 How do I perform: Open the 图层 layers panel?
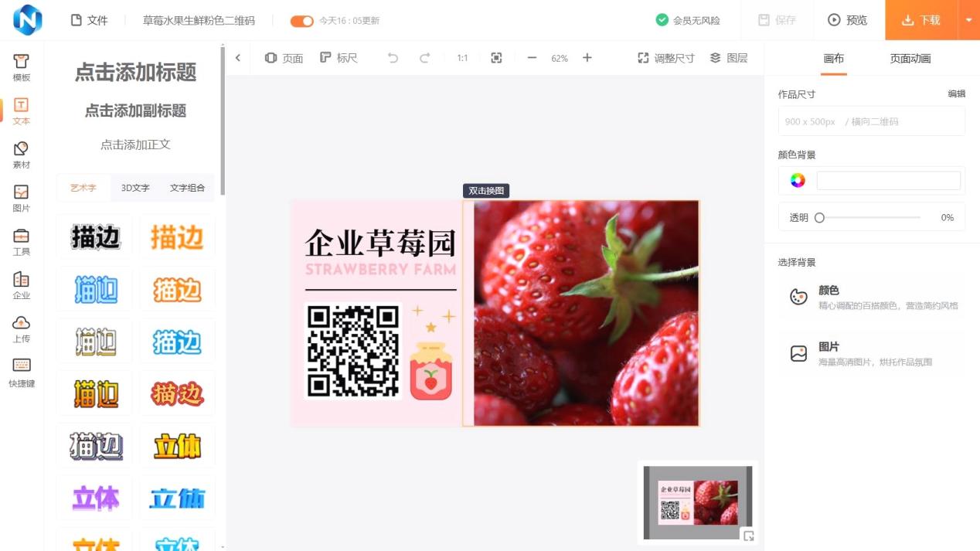coord(727,57)
